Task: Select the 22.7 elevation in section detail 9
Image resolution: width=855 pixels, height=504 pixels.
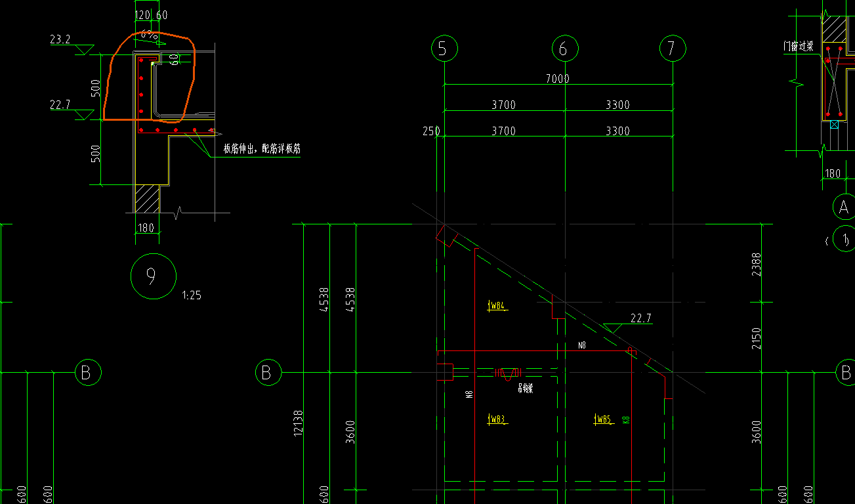Action: 60,104
